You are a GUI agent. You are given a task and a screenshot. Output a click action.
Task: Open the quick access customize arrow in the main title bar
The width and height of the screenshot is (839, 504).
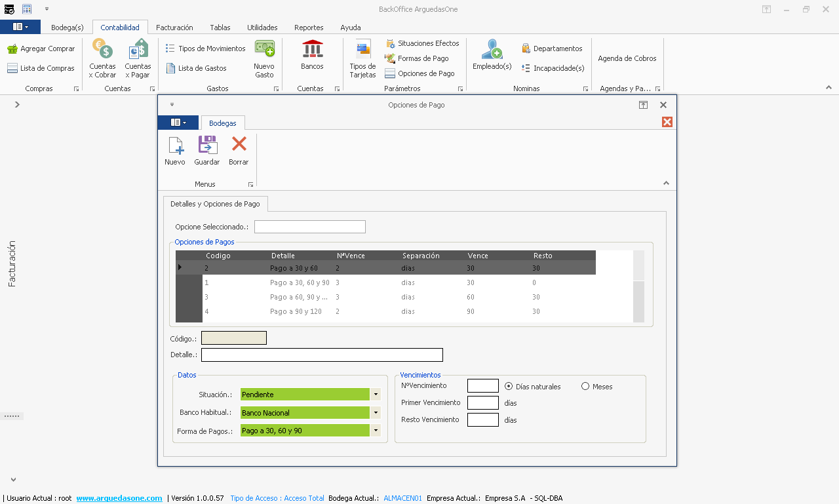pyautogui.click(x=47, y=9)
